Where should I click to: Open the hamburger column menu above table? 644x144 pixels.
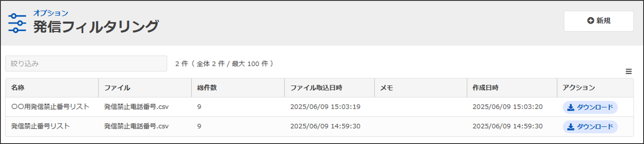[628, 71]
